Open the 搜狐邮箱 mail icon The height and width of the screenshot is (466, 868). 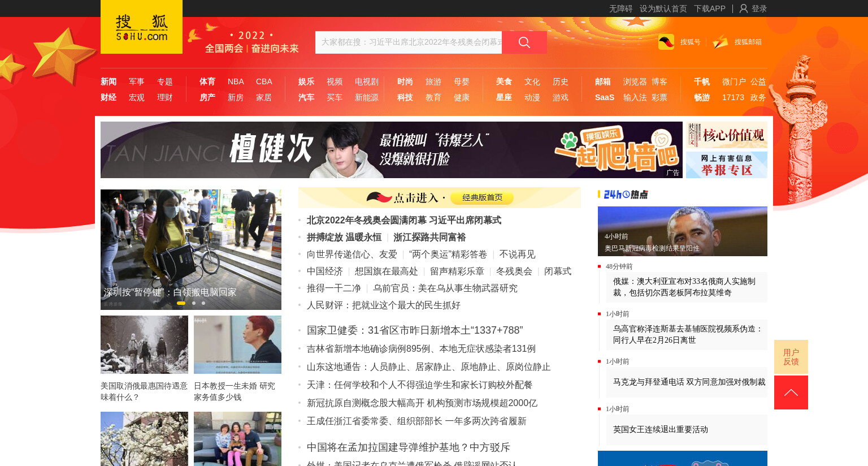click(x=721, y=42)
